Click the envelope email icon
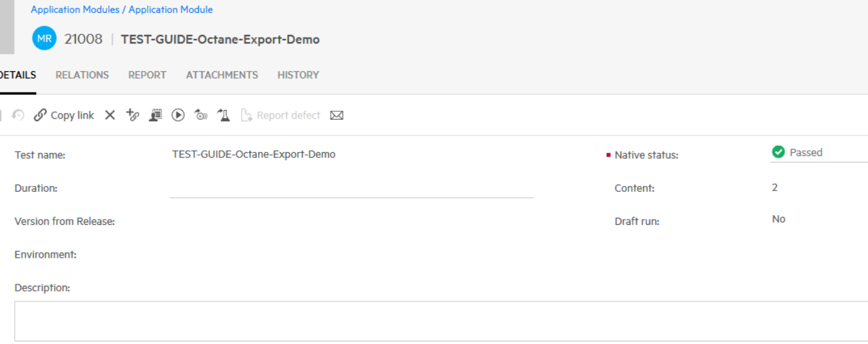The image size is (868, 344). pos(336,115)
